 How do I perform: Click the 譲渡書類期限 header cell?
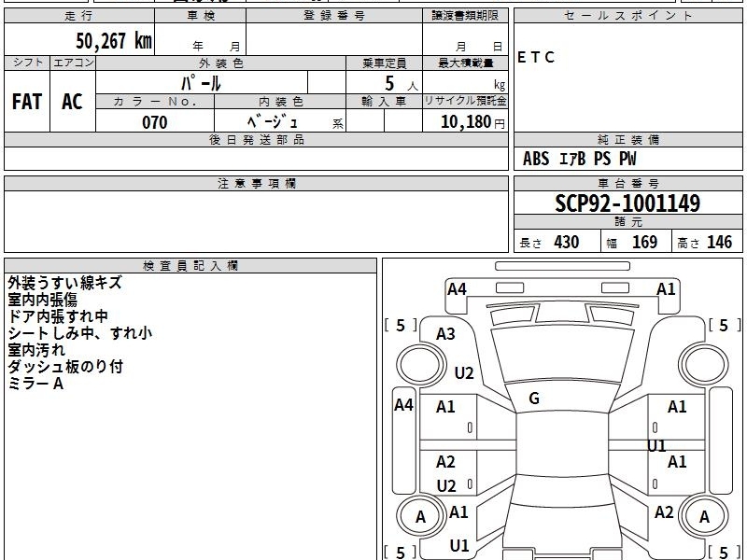pyautogui.click(x=465, y=16)
